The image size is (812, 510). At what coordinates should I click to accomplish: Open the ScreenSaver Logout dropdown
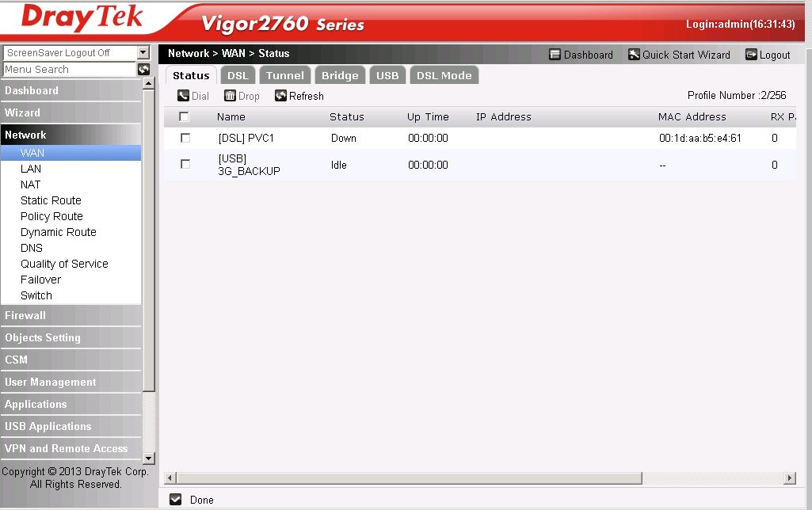[143, 52]
